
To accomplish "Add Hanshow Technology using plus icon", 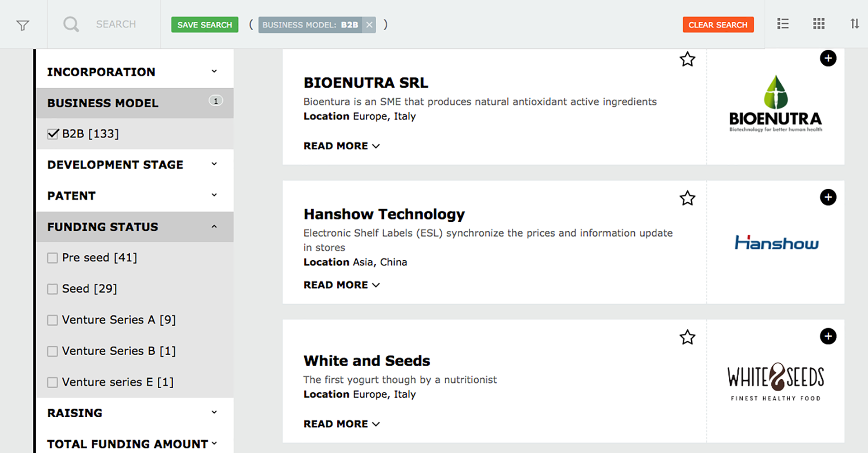I will coord(828,197).
